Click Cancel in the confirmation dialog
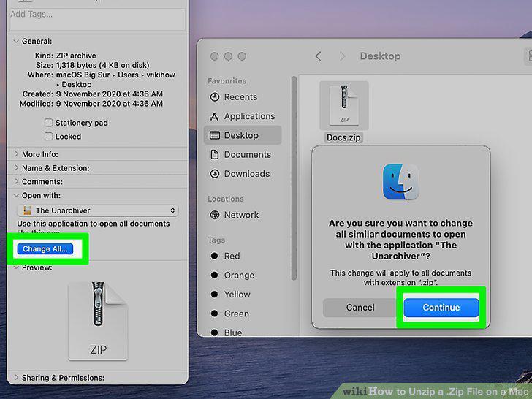The width and height of the screenshot is (532, 399). click(x=360, y=308)
